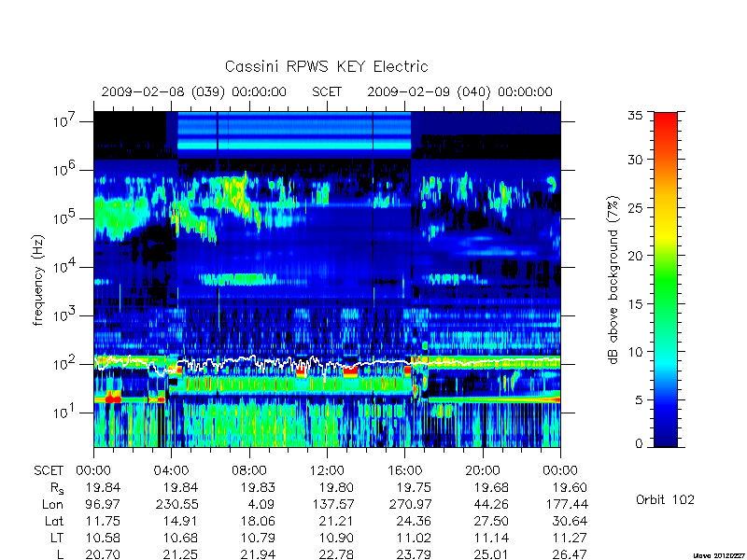This screenshot has height=560, width=747.
Task: Click the 04:00 SCET time tick label
Action: click(x=171, y=471)
